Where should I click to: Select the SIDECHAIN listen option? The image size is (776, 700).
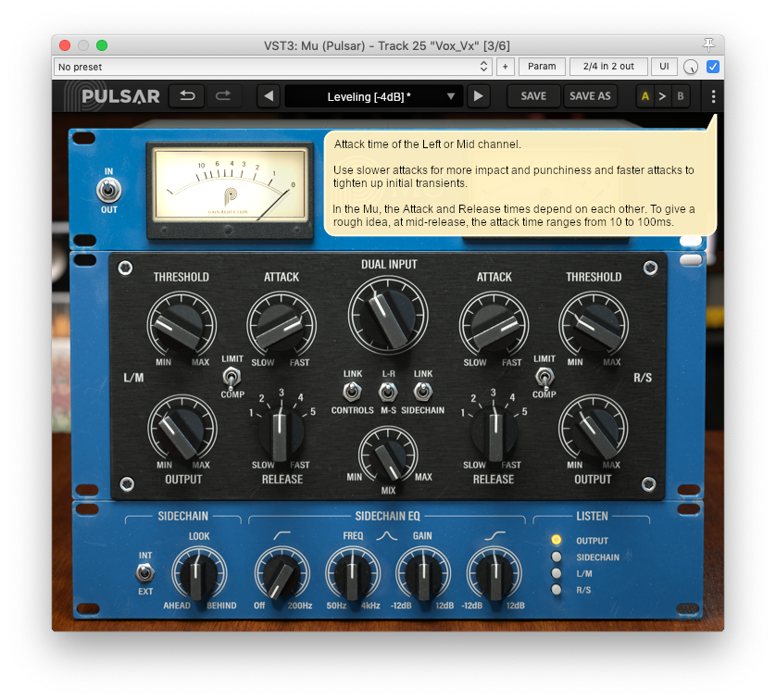pyautogui.click(x=557, y=556)
